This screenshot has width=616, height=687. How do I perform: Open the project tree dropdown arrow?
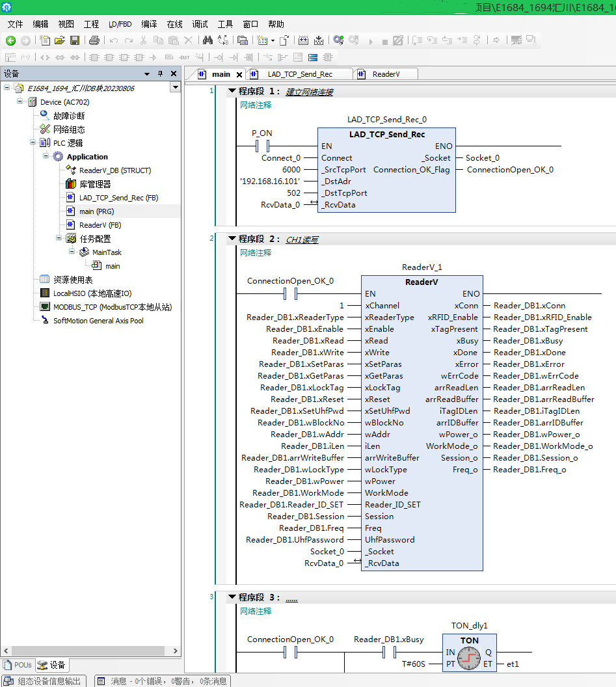click(x=174, y=88)
